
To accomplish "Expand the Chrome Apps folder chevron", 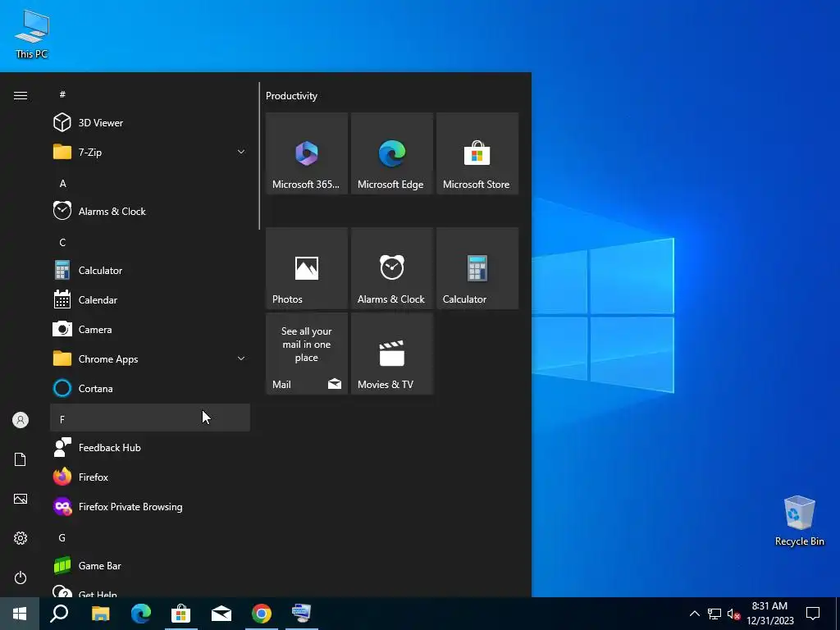I will click(x=241, y=358).
